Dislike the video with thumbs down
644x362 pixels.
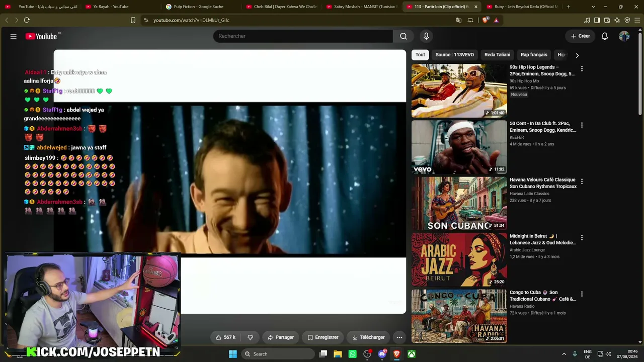(x=250, y=337)
